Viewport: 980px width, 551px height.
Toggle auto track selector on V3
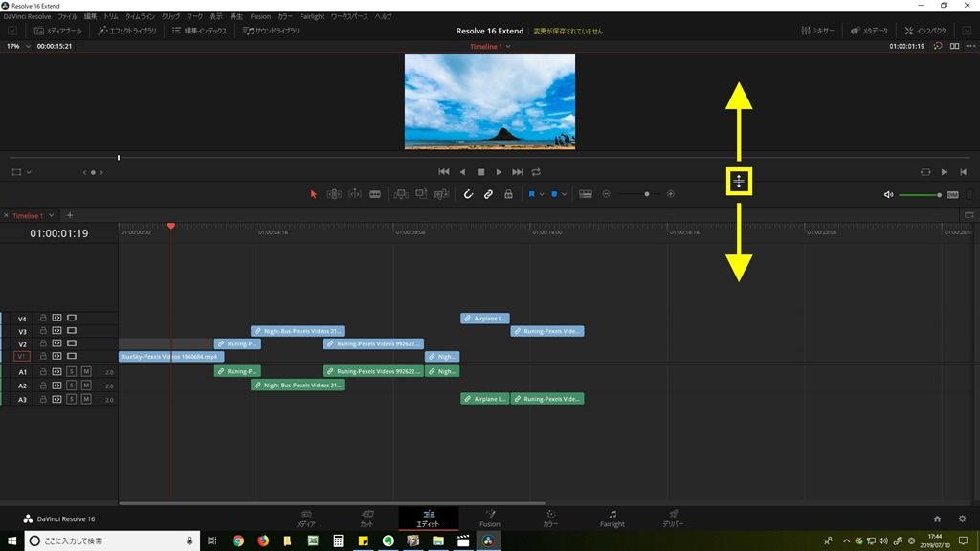tap(56, 330)
